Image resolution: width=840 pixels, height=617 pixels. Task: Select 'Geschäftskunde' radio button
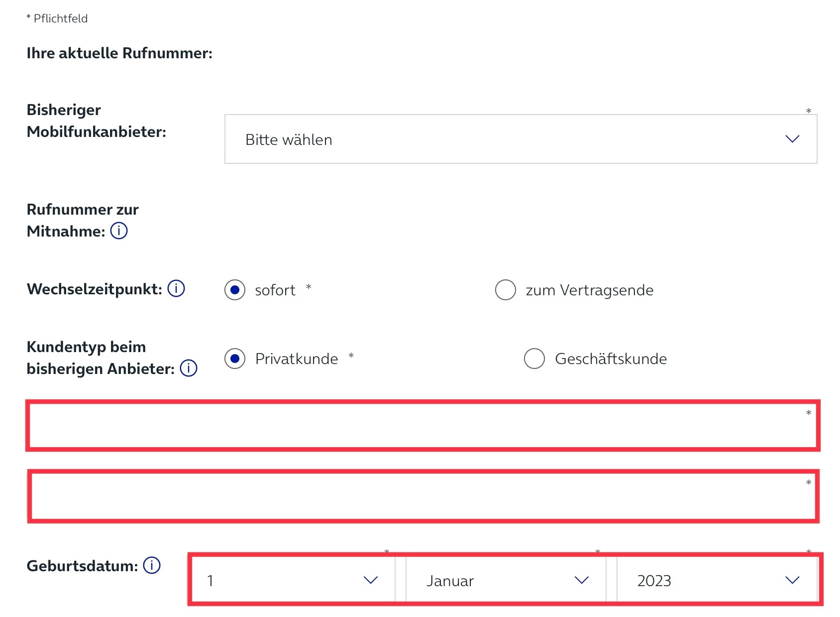[x=534, y=359]
